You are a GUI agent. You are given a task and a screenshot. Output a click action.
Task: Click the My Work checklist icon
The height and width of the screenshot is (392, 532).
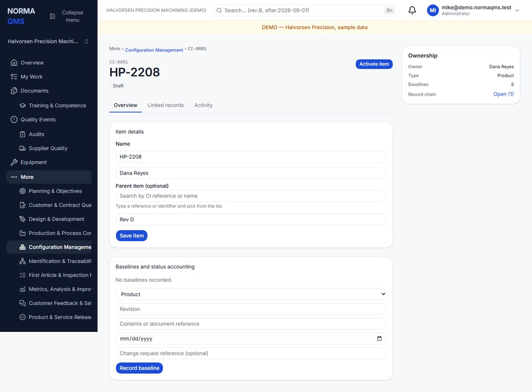[14, 77]
